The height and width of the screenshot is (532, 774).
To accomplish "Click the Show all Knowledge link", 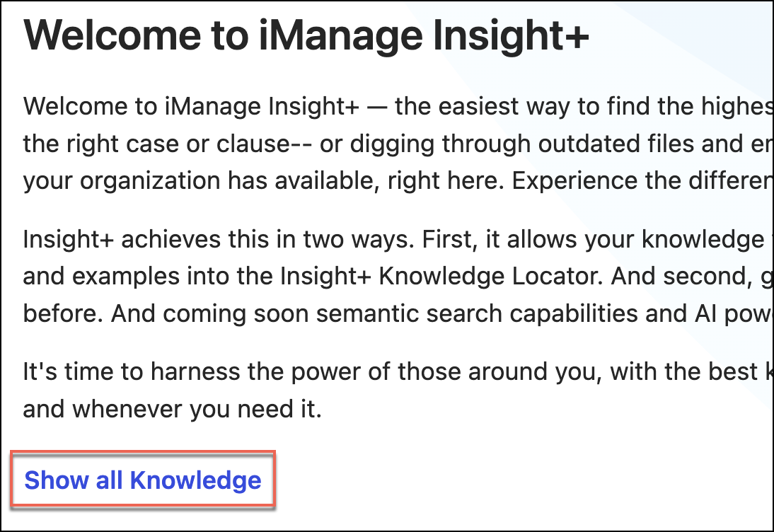I will click(143, 480).
